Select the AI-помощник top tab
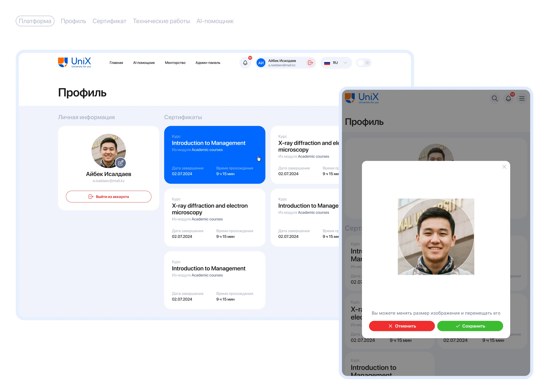 tap(215, 21)
